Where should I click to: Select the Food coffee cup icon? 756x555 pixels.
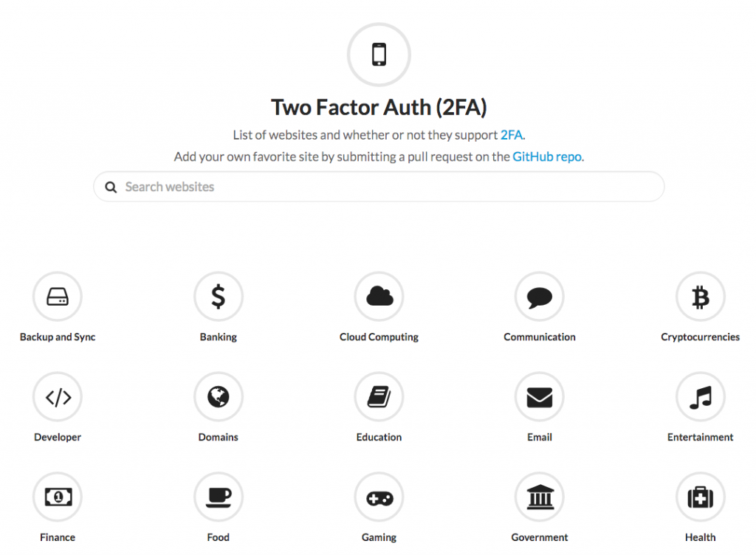pyautogui.click(x=219, y=497)
